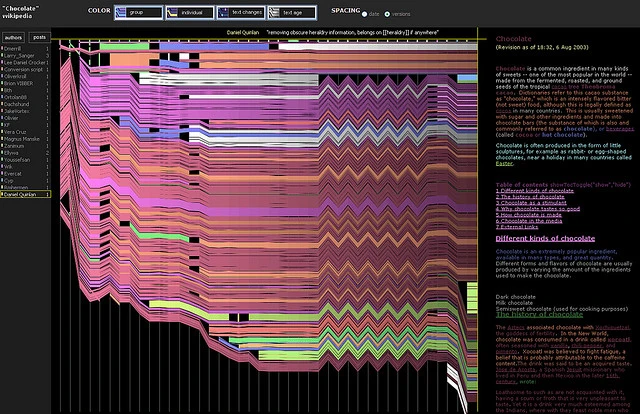Click the Milk chocolate list line

(x=514, y=303)
